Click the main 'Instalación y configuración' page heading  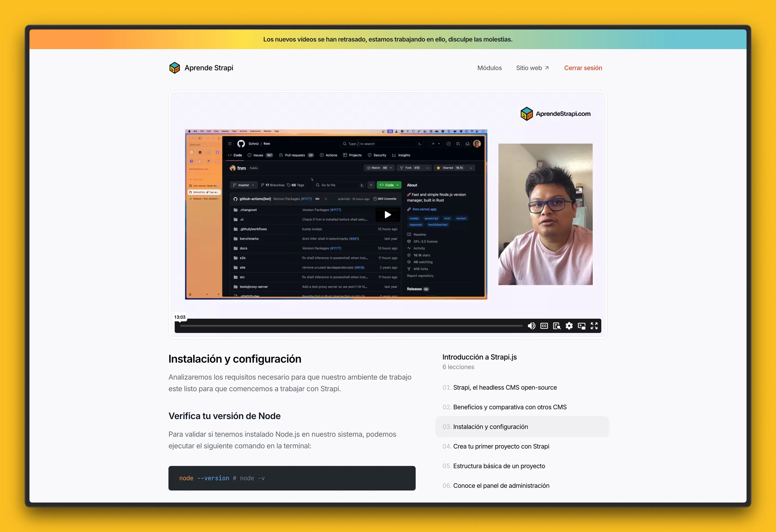(x=235, y=359)
